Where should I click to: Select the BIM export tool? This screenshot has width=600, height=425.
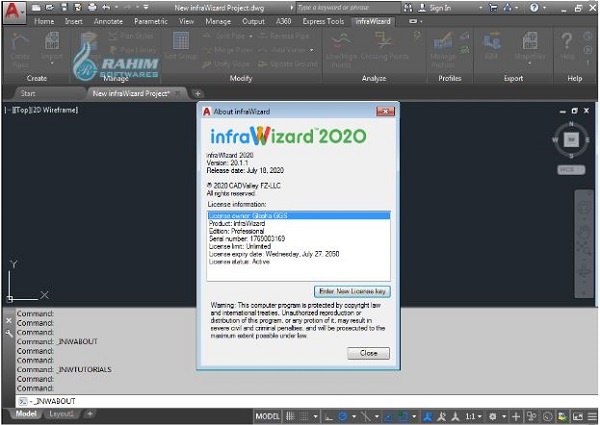point(491,47)
